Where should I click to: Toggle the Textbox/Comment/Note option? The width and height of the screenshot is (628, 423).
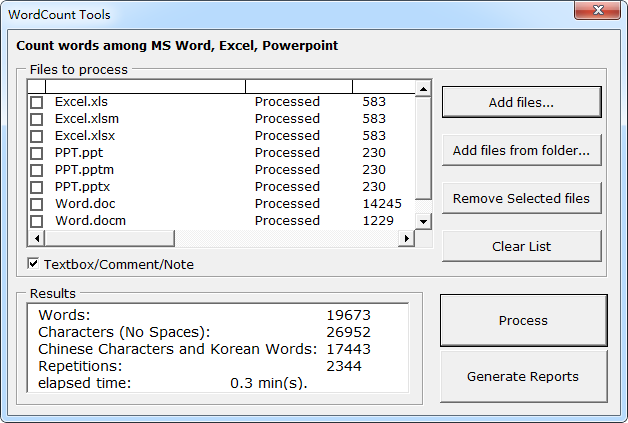[34, 264]
